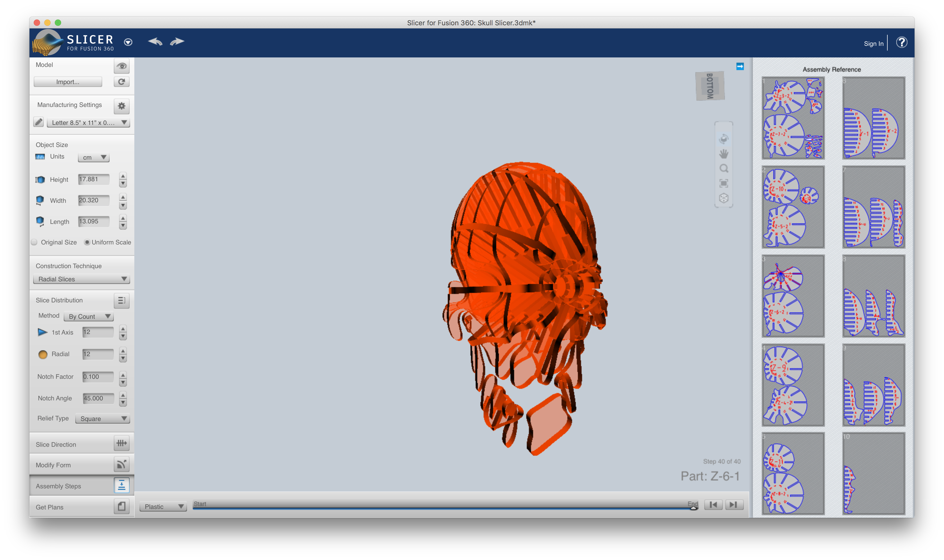Click the Assembly Steps icon
This screenshot has width=944, height=560.
121,486
